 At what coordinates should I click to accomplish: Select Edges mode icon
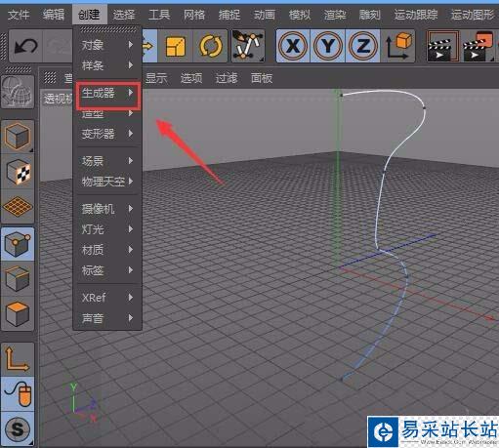[18, 279]
